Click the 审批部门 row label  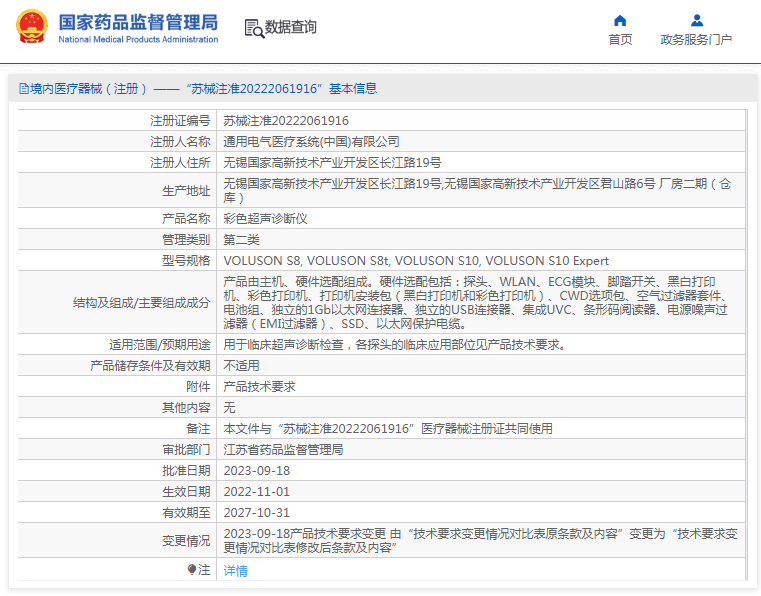tap(186, 449)
